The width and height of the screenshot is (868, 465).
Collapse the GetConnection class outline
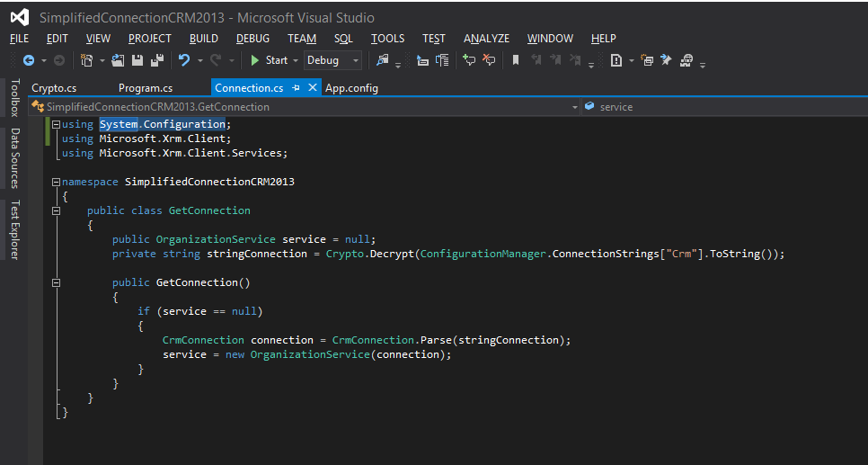pos(56,210)
